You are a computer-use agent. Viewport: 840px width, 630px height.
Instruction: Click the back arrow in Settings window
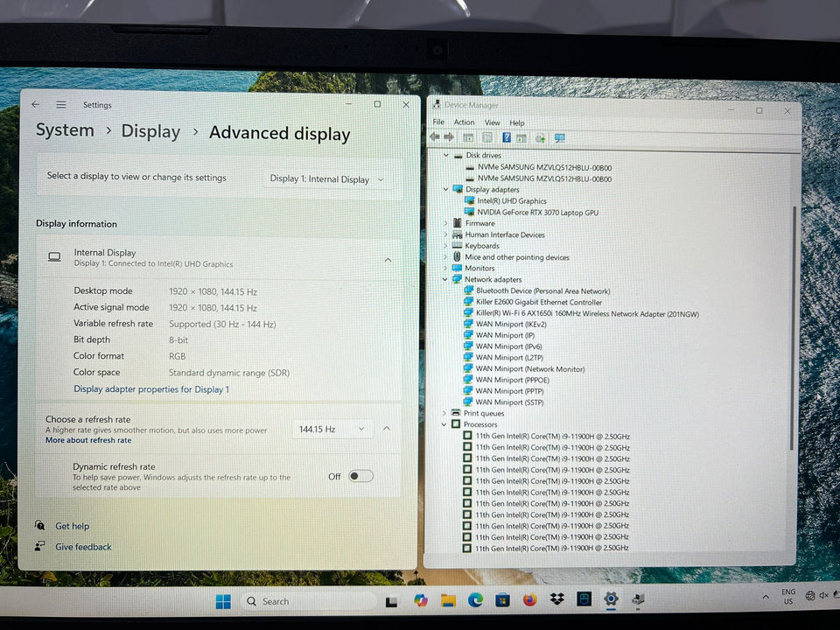click(35, 104)
